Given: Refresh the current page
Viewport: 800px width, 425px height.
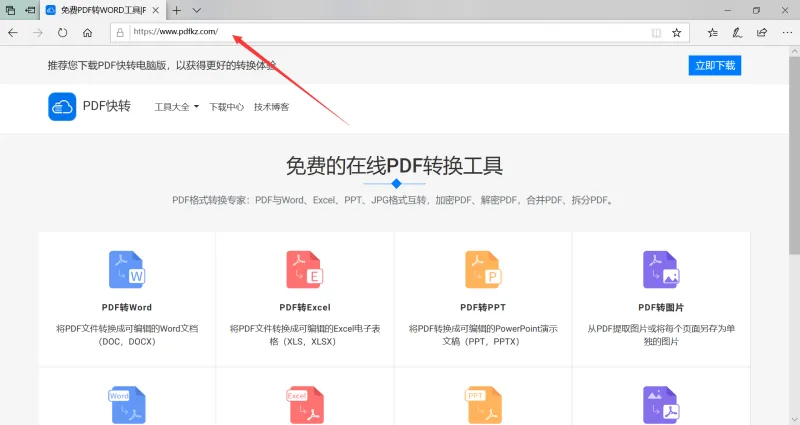Looking at the screenshot, I should 62,33.
